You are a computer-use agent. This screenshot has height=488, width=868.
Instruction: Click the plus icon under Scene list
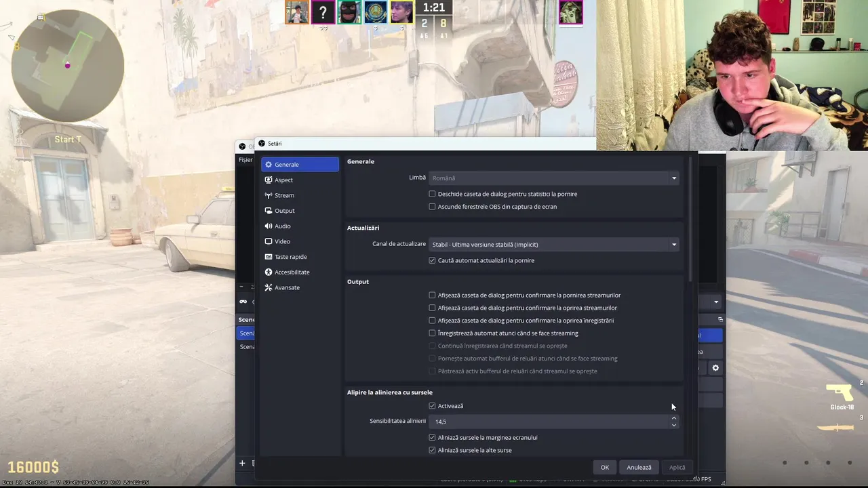coord(242,464)
